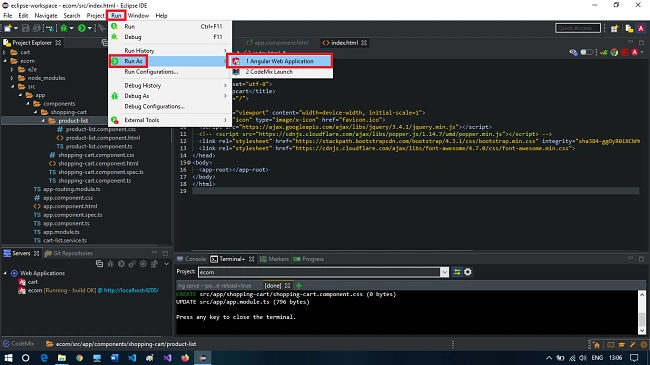Switch to the Resource perspective icon
The width and height of the screenshot is (650, 365).
(x=630, y=28)
